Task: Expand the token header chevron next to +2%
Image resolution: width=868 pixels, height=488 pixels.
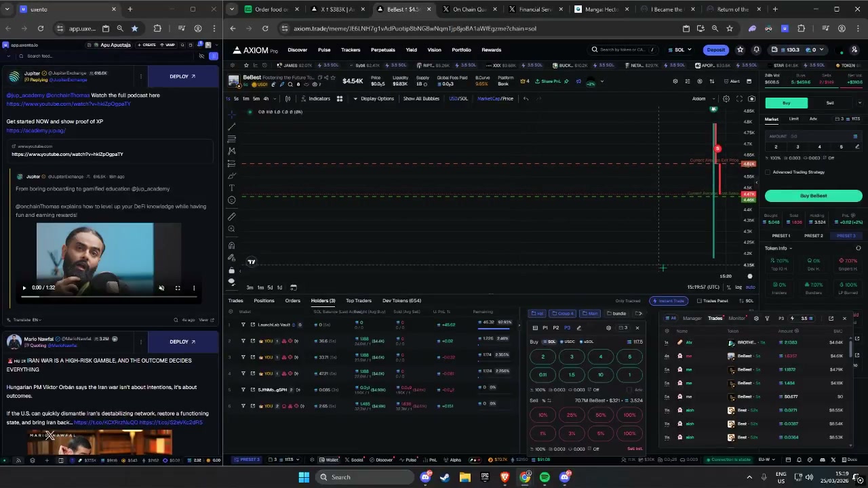Action: [601, 81]
